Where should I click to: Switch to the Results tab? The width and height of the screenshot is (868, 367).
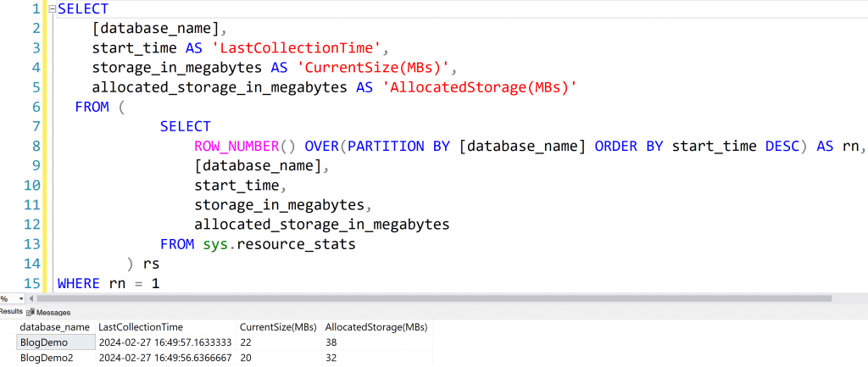(10, 313)
